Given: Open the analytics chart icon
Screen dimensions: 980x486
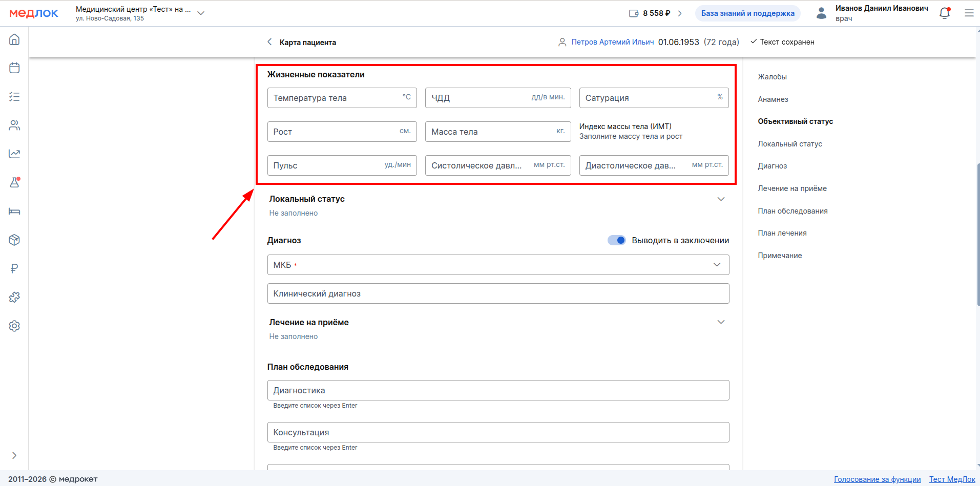Looking at the screenshot, I should click(14, 154).
